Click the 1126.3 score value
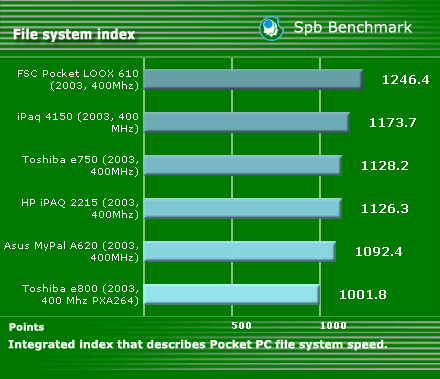Screen dimensions: 440x379 385,209
